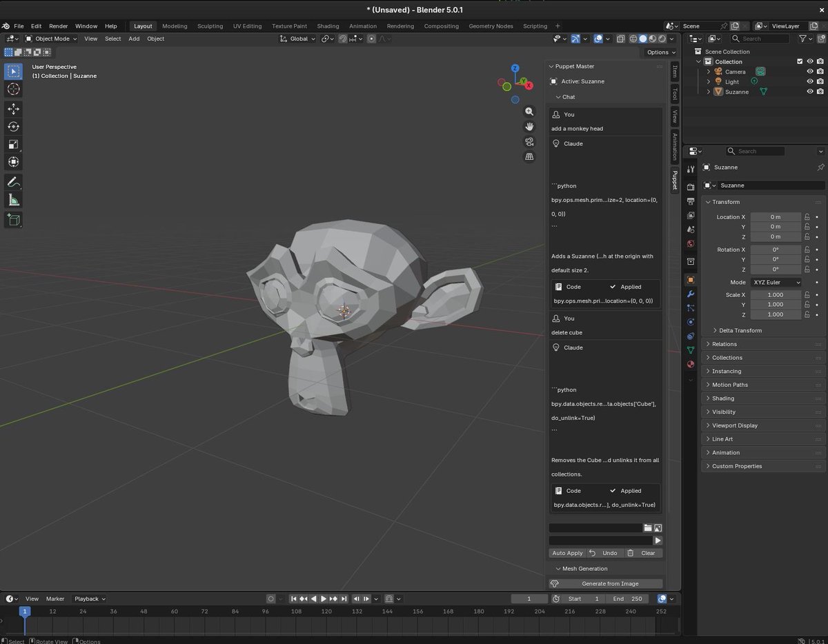
Task: Play the animation forward
Action: (x=324, y=598)
